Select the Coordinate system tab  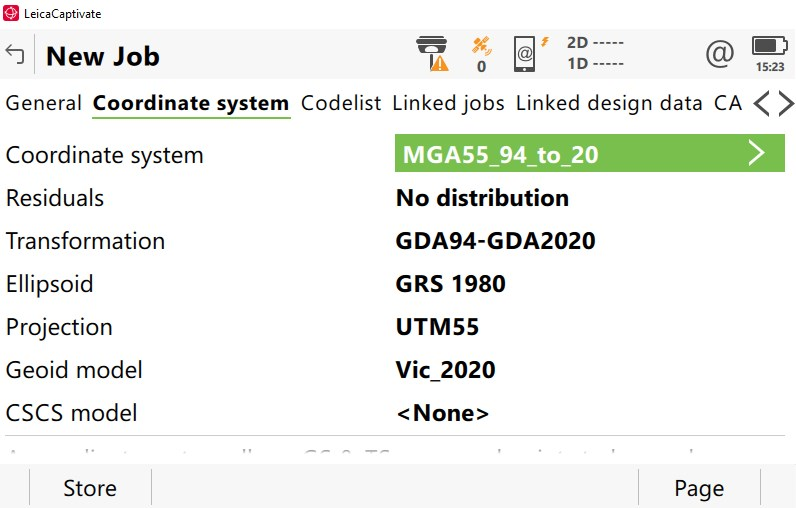(x=191, y=103)
